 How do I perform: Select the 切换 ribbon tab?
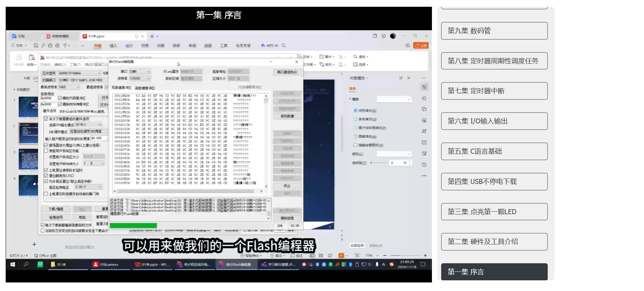click(145, 46)
